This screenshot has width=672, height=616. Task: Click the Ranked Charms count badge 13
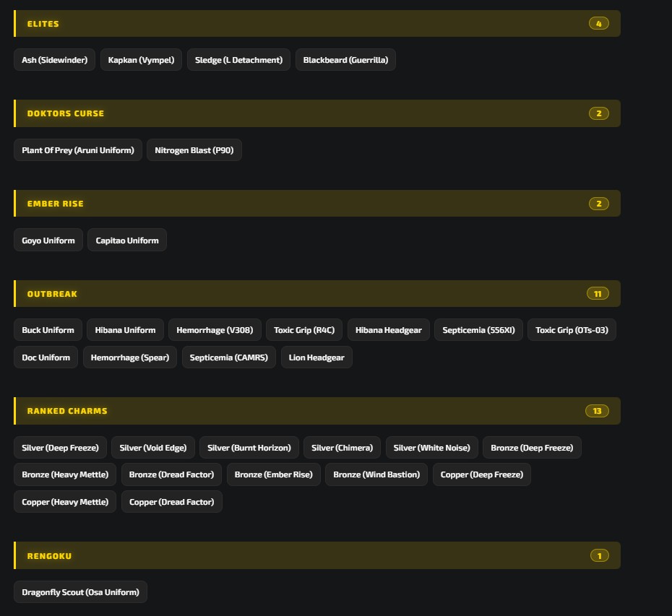(597, 411)
